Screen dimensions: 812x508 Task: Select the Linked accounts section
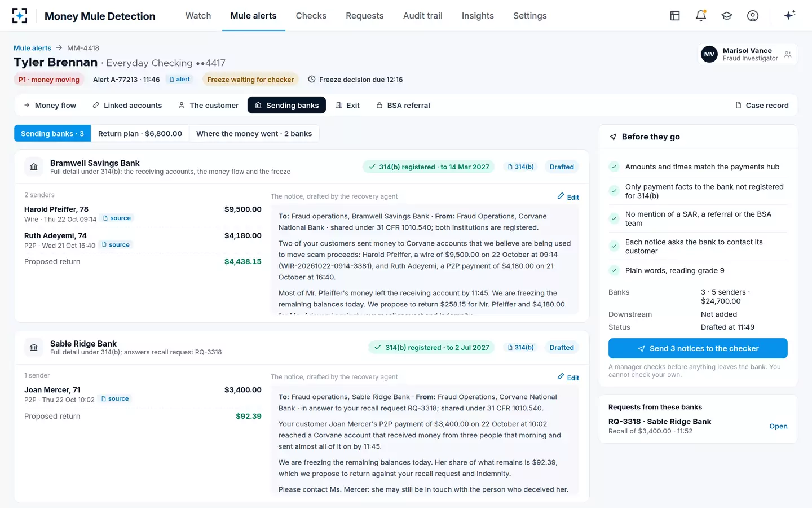click(x=127, y=106)
